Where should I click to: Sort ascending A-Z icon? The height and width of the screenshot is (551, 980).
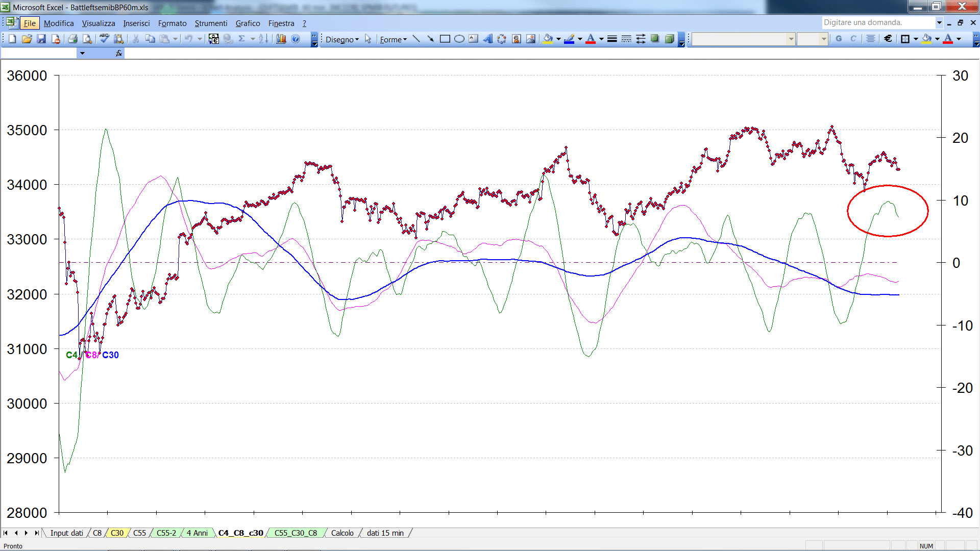click(263, 39)
